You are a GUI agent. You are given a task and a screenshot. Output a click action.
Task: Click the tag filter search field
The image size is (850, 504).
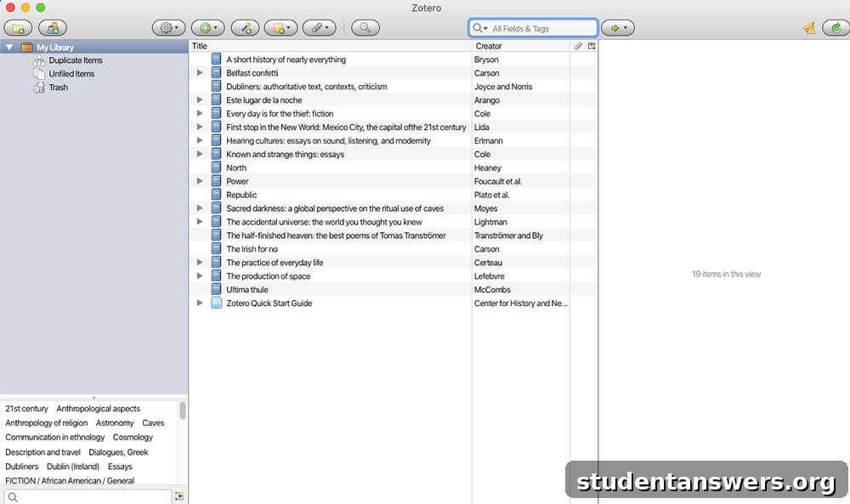click(x=88, y=496)
